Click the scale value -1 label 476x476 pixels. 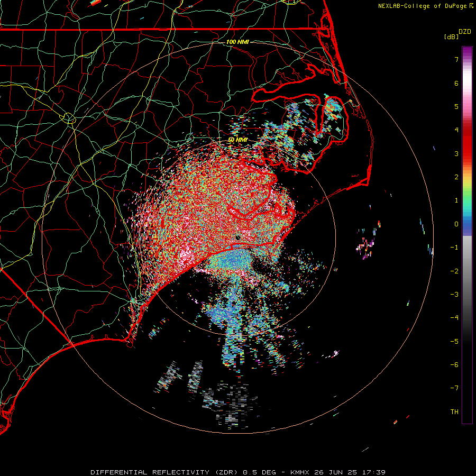454,248
